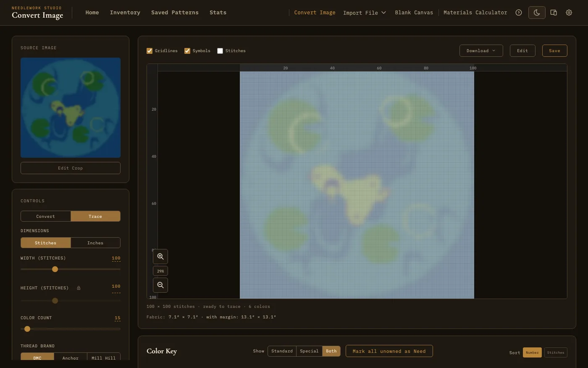View the Stats page
This screenshot has height=368, width=588.
[218, 13]
